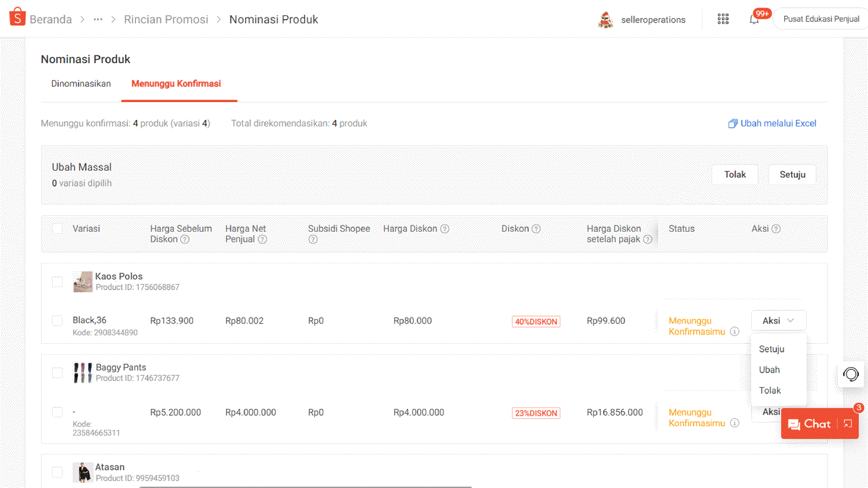Viewport: 868px width, 488px height.
Task: Select the checkbox for Kaos Polos product
Action: click(57, 281)
